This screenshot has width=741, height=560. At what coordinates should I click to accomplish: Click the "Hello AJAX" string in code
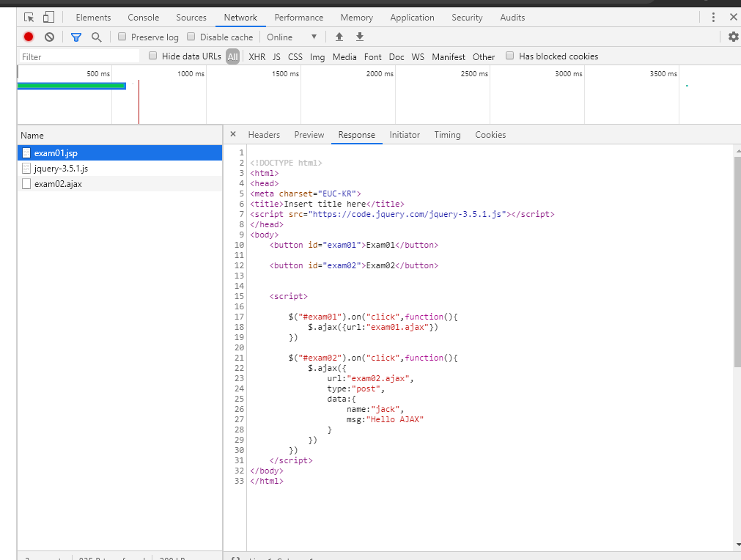pyautogui.click(x=395, y=419)
